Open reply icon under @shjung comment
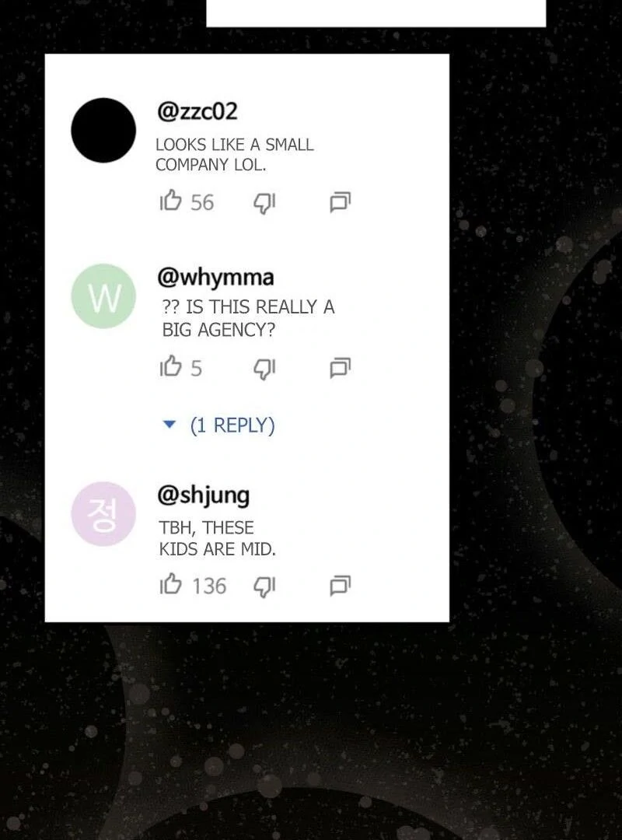622x840 pixels. (341, 586)
